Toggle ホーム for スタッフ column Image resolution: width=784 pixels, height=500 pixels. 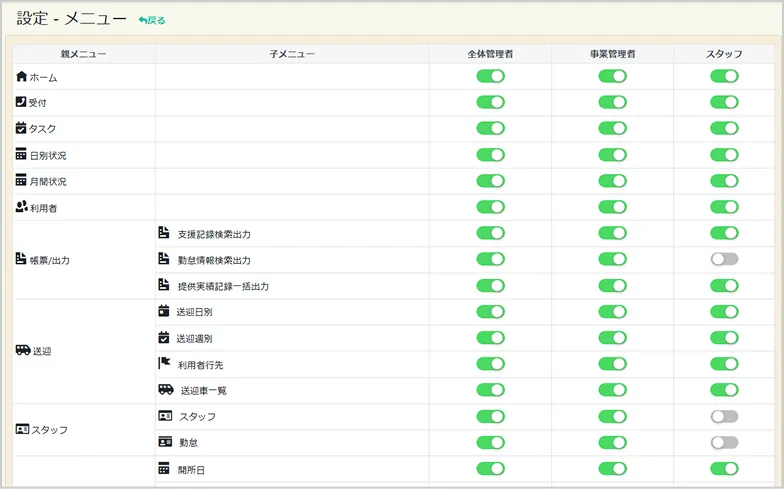[724, 76]
